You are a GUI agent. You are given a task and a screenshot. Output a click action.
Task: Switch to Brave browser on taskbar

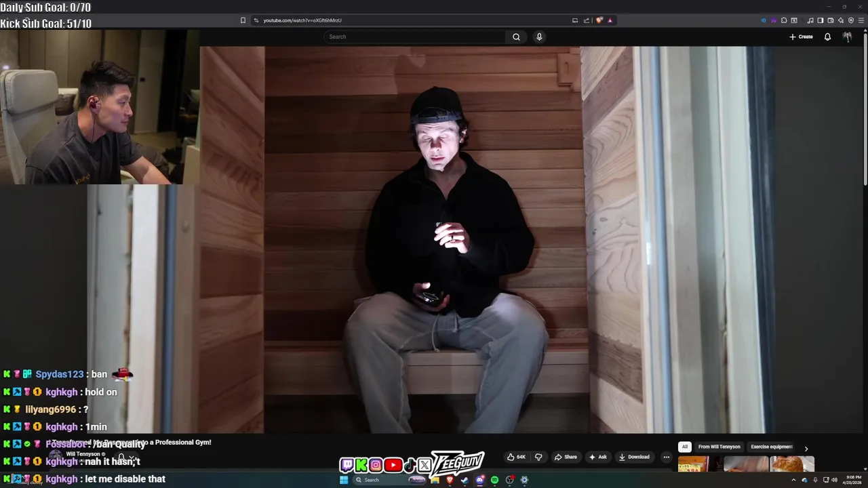point(450,480)
